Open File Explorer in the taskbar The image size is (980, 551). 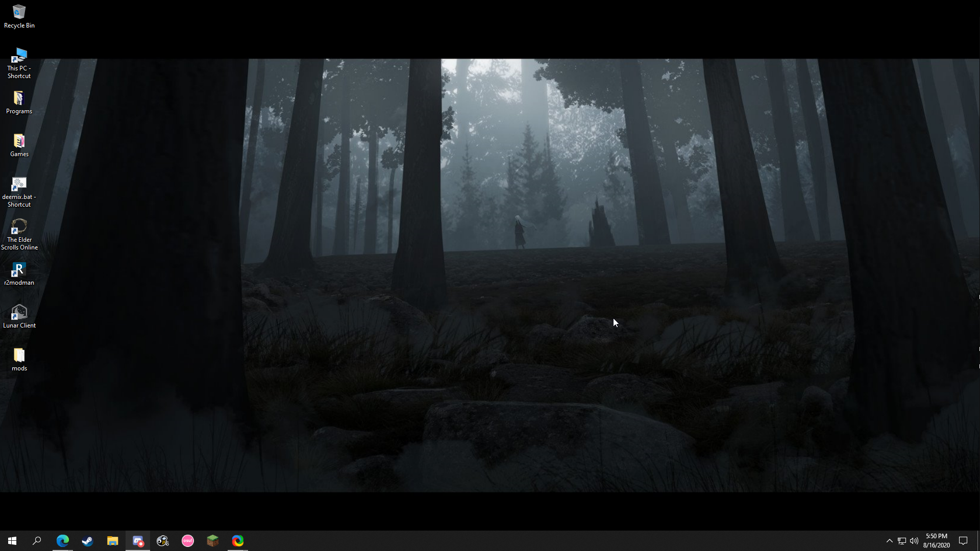tap(112, 541)
